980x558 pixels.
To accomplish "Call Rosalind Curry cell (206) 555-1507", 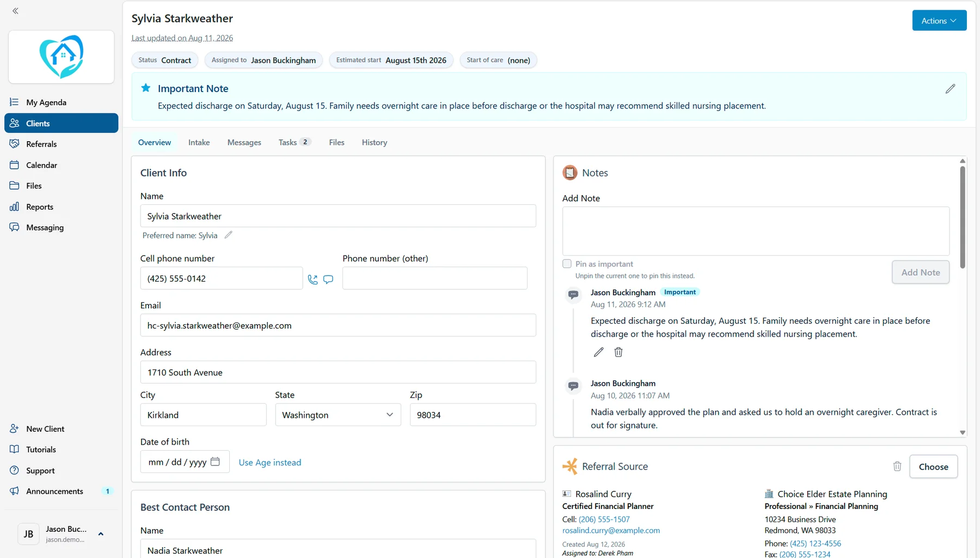I will click(604, 519).
